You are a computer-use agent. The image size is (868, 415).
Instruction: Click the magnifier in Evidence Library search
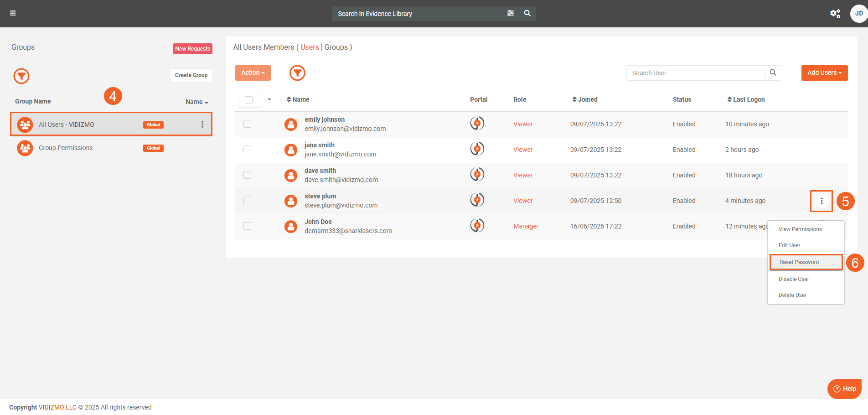(x=527, y=14)
